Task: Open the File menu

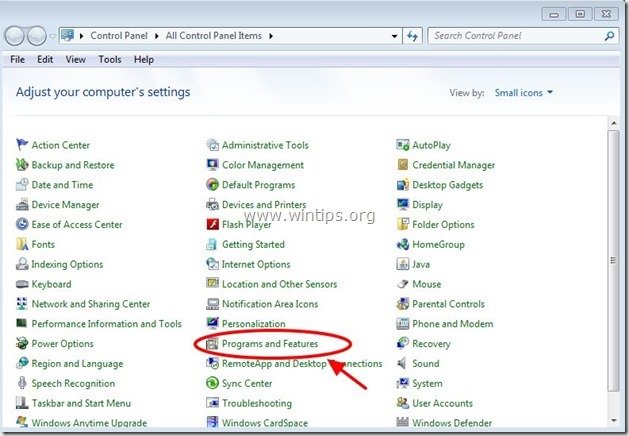Action: (17, 60)
